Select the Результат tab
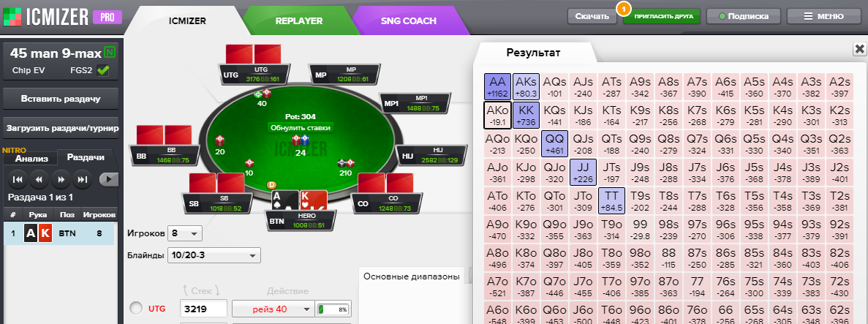 534,53
